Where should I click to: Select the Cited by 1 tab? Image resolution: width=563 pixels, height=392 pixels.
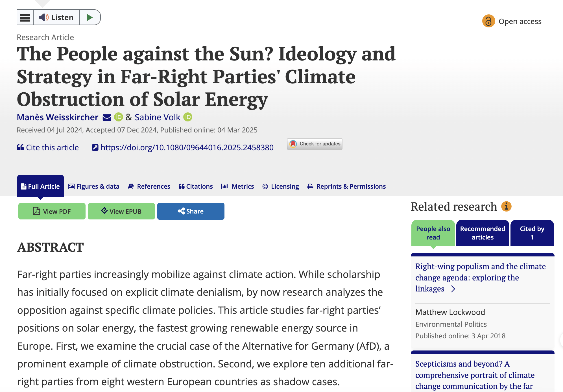tap(532, 233)
